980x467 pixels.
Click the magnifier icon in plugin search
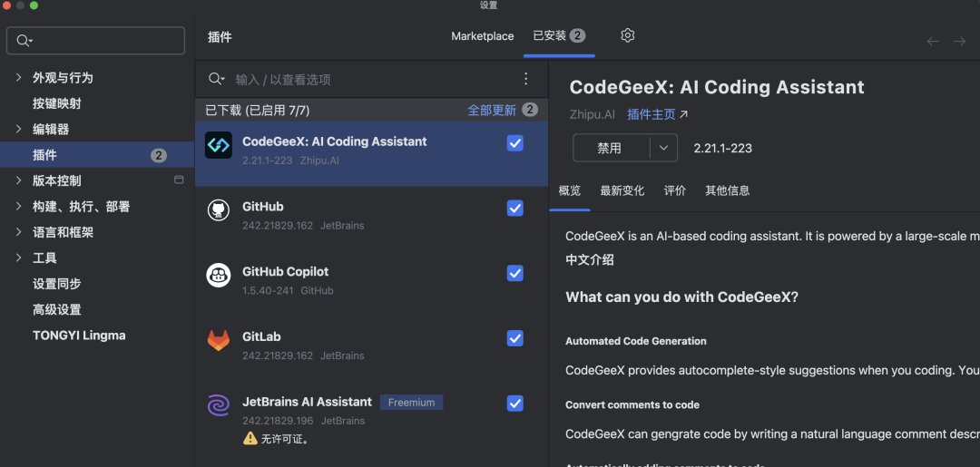216,79
